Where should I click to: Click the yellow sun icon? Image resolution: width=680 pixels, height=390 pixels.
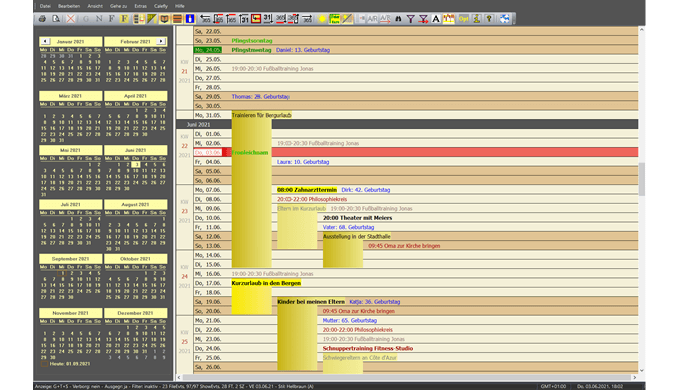point(322,19)
